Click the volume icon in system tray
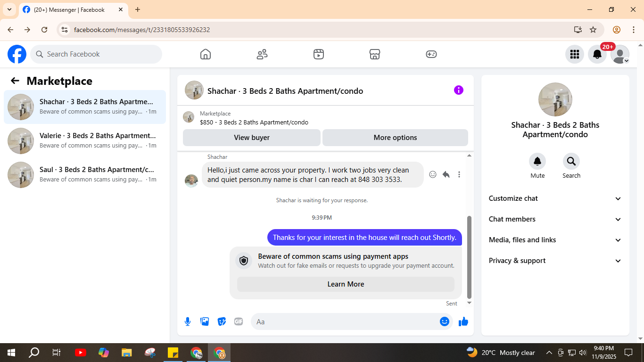644x362 pixels. coord(583,353)
